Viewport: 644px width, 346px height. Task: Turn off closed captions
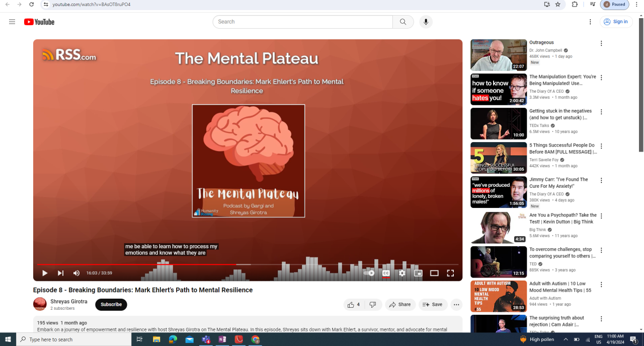[x=386, y=273]
